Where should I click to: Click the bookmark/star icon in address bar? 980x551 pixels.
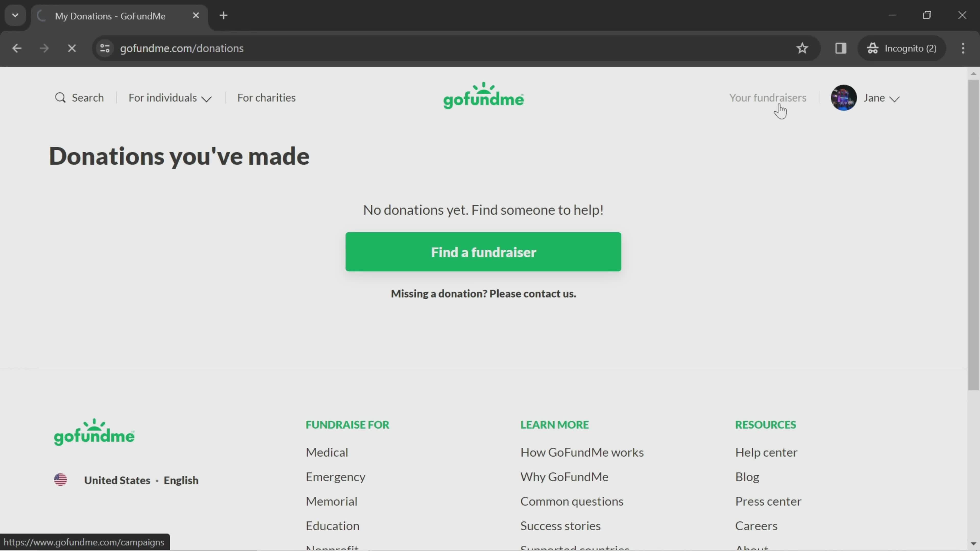[802, 48]
